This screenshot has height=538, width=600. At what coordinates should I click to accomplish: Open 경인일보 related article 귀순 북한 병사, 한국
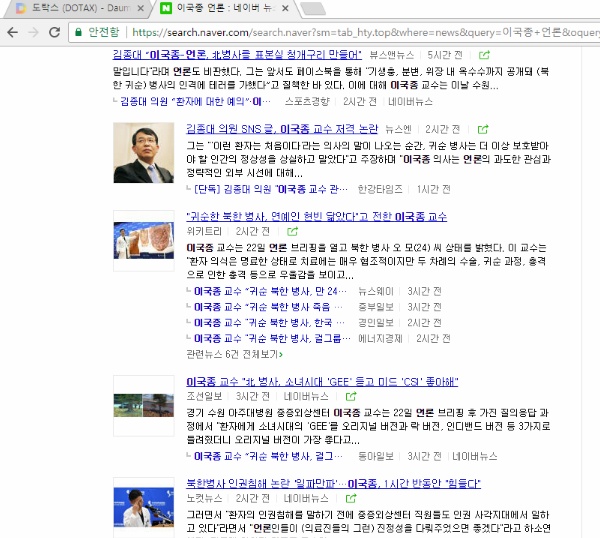coord(269,323)
